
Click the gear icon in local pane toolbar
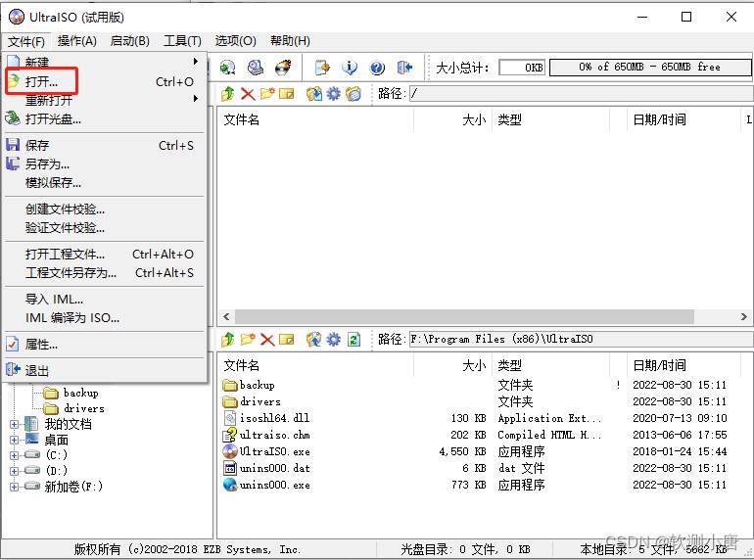(333, 340)
